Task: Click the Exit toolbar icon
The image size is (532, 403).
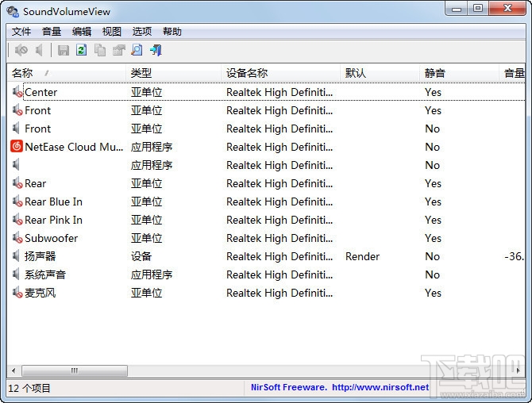Action: click(156, 50)
